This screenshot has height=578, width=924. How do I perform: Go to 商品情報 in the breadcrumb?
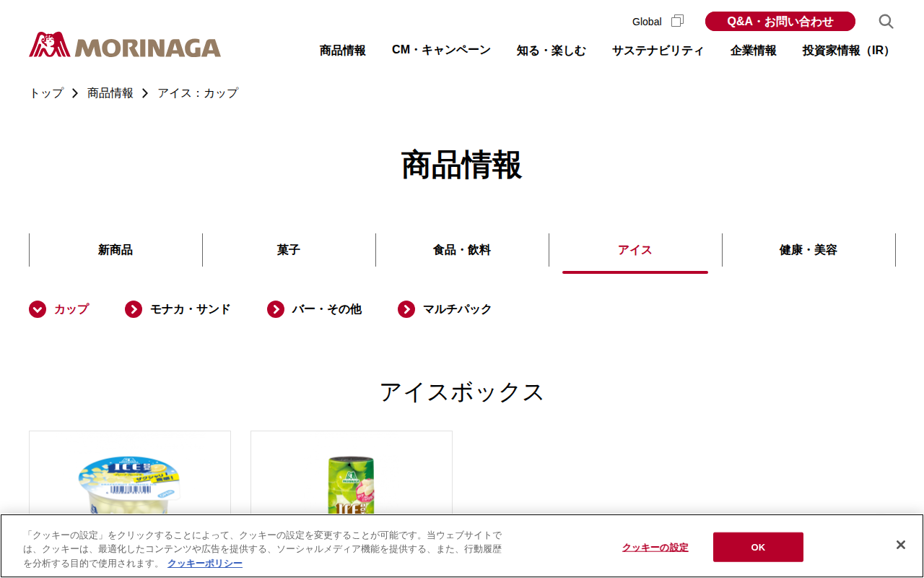point(110,93)
